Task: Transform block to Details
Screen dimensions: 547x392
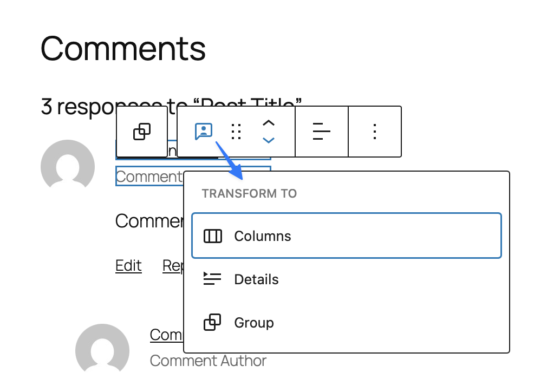Action: (347, 279)
